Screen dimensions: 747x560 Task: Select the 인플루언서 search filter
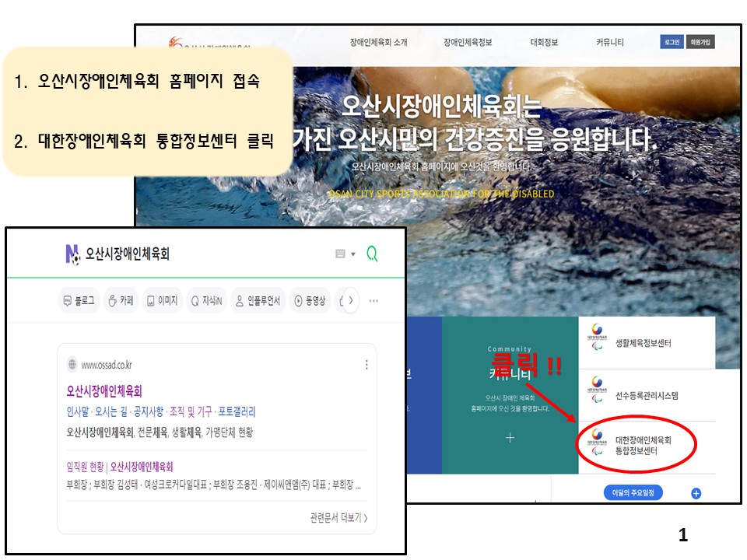[x=258, y=301]
